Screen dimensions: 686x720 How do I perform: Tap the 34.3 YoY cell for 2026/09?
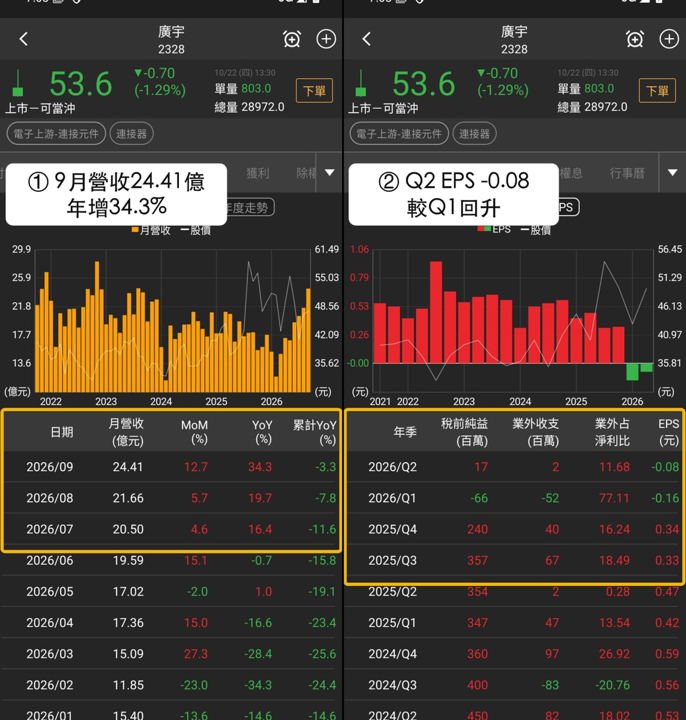[260, 467]
